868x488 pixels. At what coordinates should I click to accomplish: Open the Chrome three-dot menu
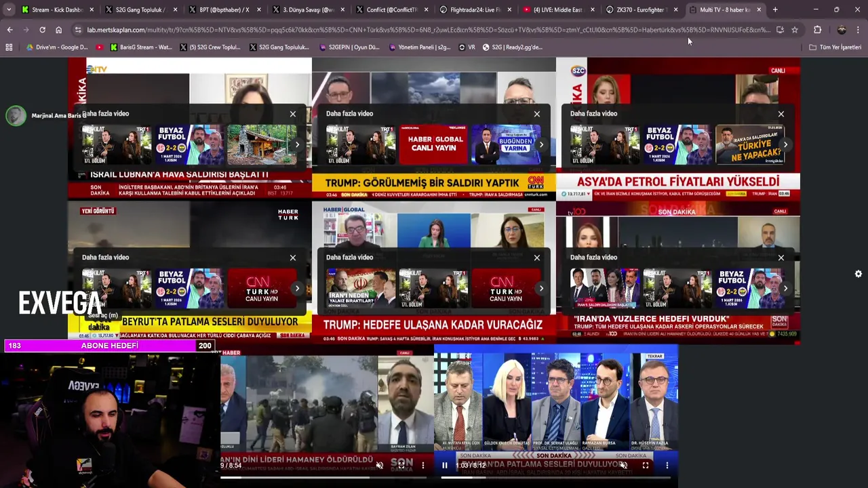pos(858,30)
